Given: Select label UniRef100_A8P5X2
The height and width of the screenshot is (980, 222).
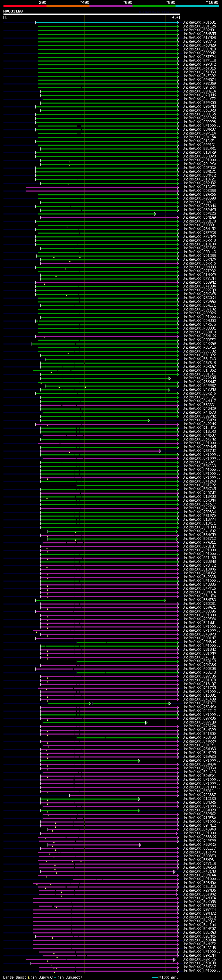Looking at the screenshot, I should pos(199,814).
